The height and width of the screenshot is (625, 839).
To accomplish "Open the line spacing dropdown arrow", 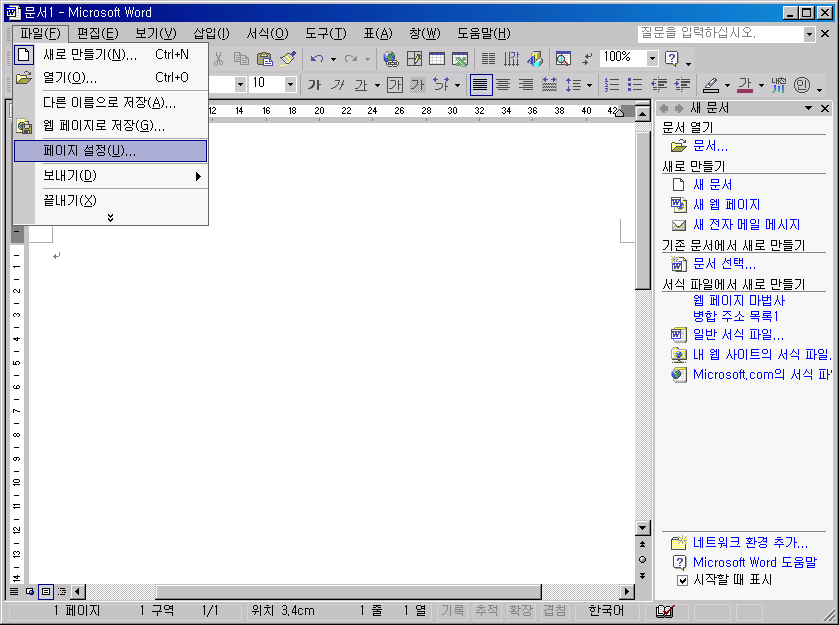I will pos(589,85).
